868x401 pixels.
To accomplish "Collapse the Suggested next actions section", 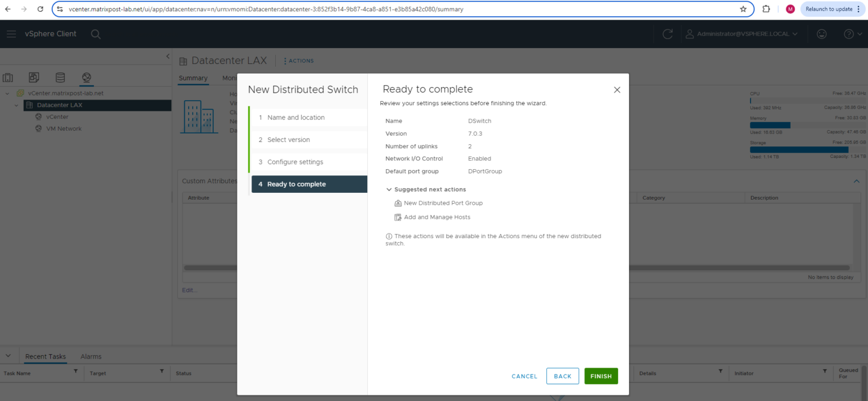I will click(389, 189).
